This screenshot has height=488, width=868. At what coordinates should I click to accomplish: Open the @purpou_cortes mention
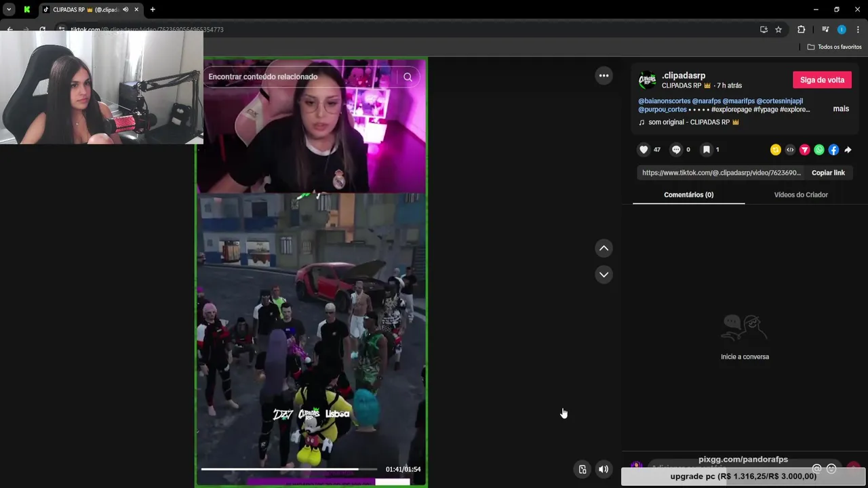click(663, 110)
